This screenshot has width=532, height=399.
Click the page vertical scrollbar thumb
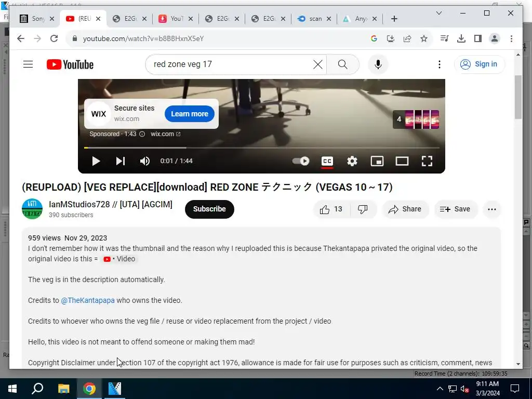click(518, 97)
